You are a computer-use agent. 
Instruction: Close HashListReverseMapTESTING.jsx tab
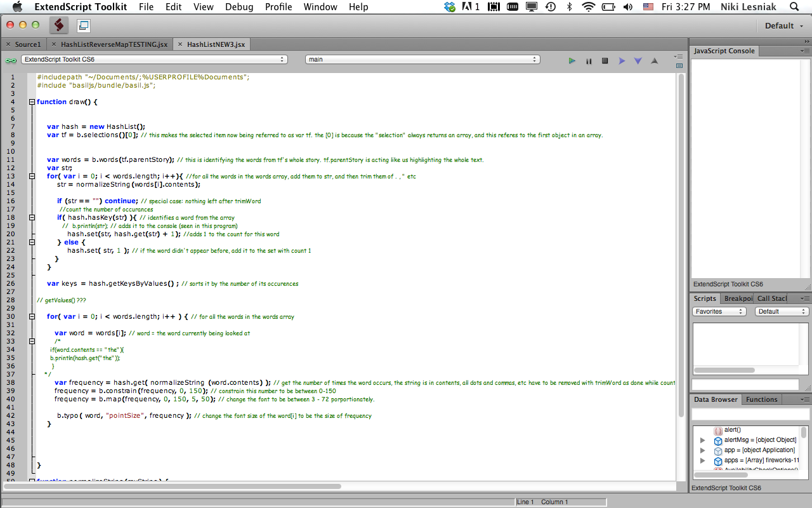pyautogui.click(x=54, y=44)
